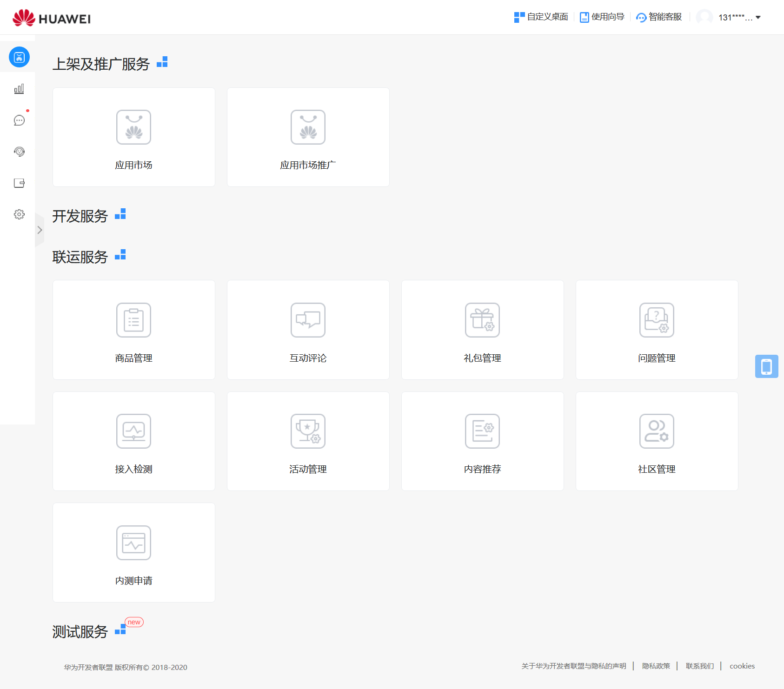
Task: Click the 活动管理 card label
Action: [308, 469]
